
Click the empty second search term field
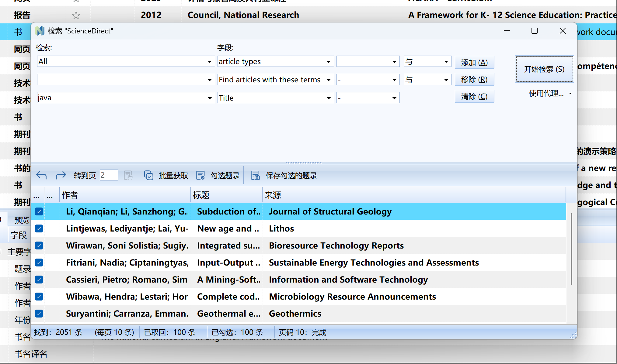pos(122,80)
